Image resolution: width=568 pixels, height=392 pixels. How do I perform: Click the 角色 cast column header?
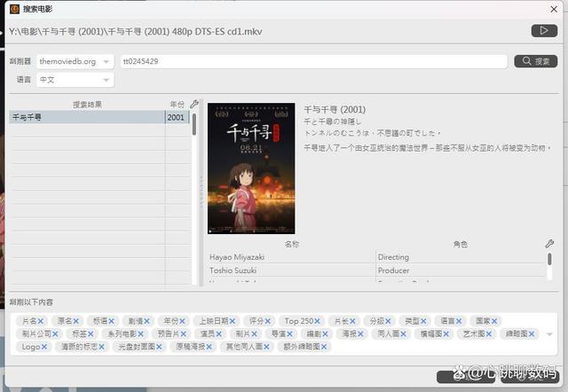coord(461,244)
